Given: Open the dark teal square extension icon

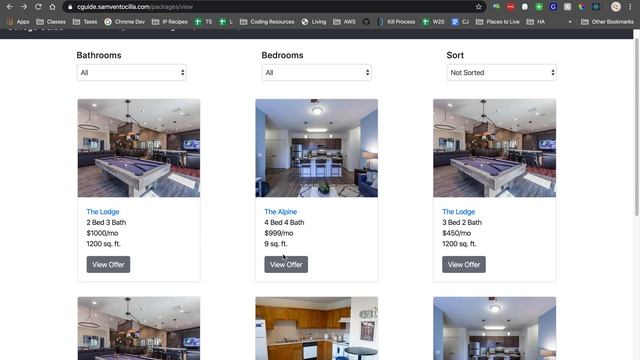Looking at the screenshot, I should click(x=596, y=7).
